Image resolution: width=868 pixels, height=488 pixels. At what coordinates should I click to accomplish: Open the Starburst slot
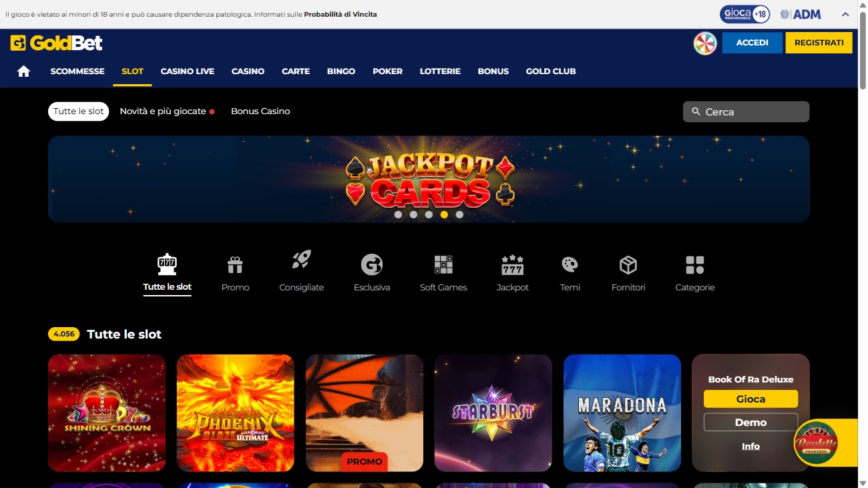(493, 413)
